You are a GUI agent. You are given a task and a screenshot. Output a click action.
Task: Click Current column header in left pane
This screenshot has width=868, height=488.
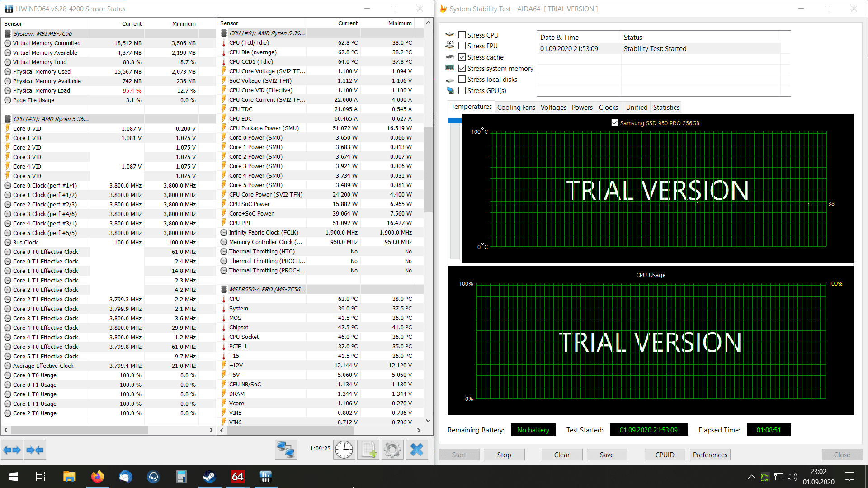click(117, 23)
